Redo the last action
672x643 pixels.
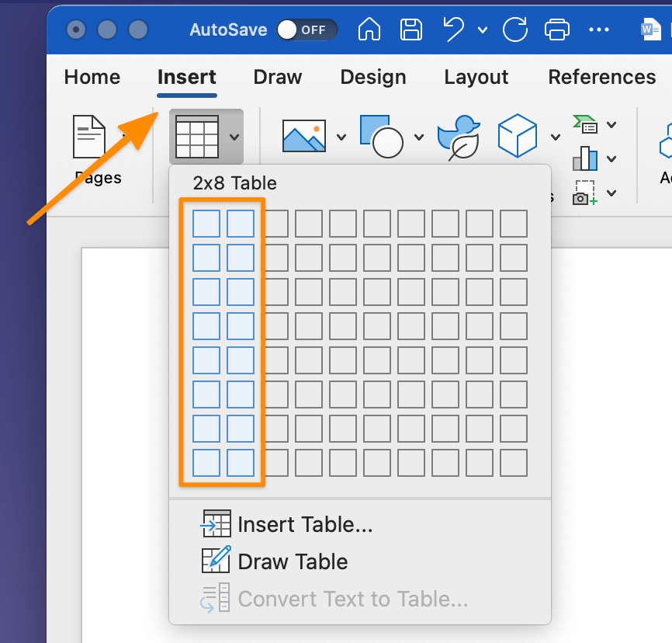514,30
